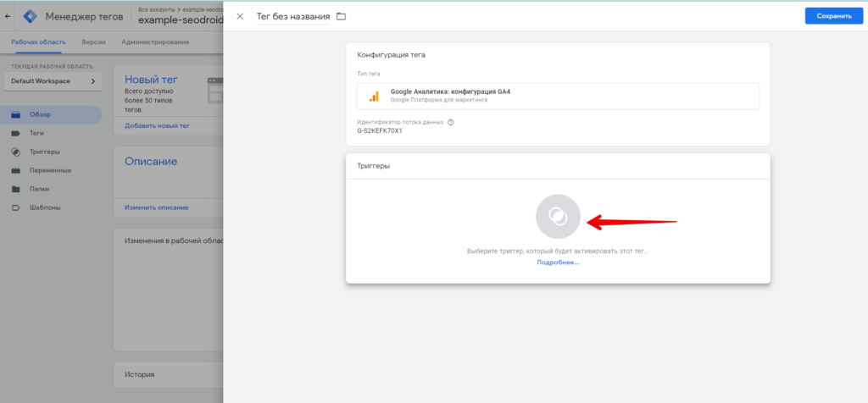Click the Добавить новый тег link
Viewport: 868px width, 403px height.
(x=157, y=125)
